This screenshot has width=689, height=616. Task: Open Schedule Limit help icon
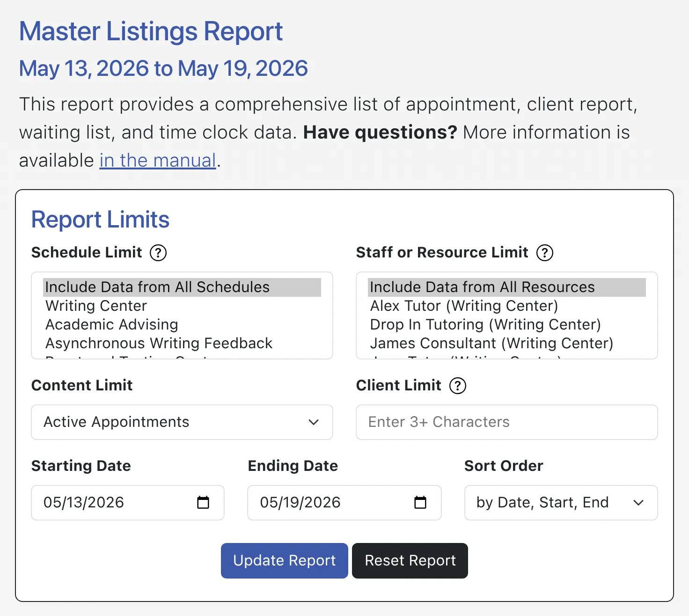tap(158, 253)
